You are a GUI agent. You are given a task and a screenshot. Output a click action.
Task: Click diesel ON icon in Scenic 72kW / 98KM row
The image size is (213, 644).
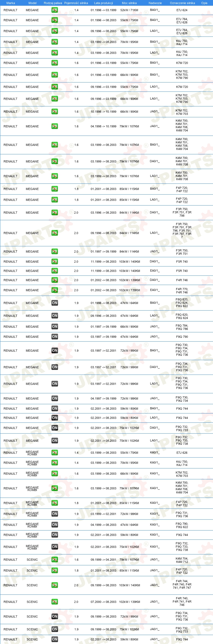coord(54,617)
